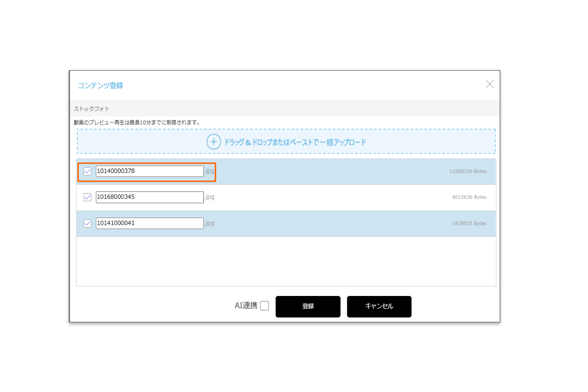Enable the AI連携 checkbox
This screenshot has height=392, width=588.
[x=265, y=306]
